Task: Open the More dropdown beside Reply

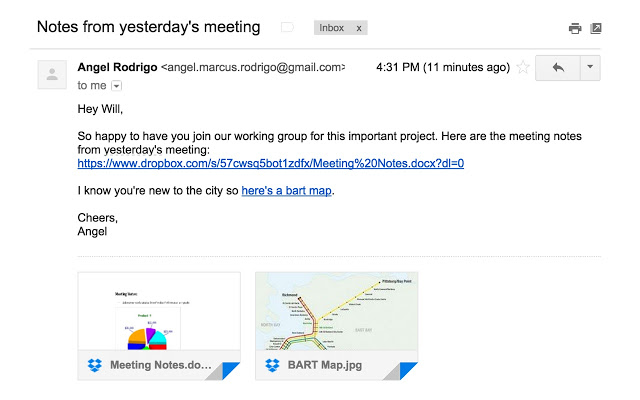Action: point(589,68)
